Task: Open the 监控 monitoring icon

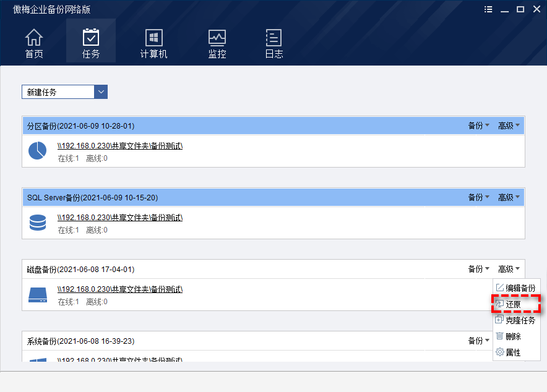Action: click(x=217, y=38)
